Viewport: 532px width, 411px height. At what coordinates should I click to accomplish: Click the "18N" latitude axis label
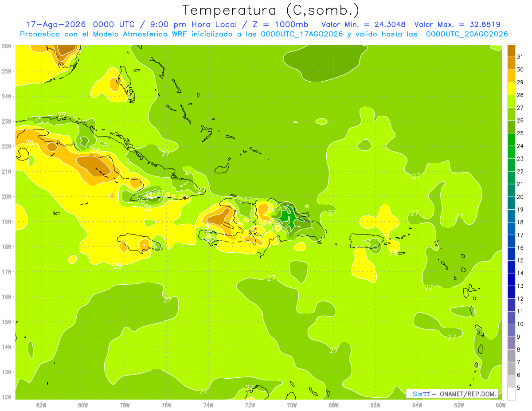tap(7, 247)
